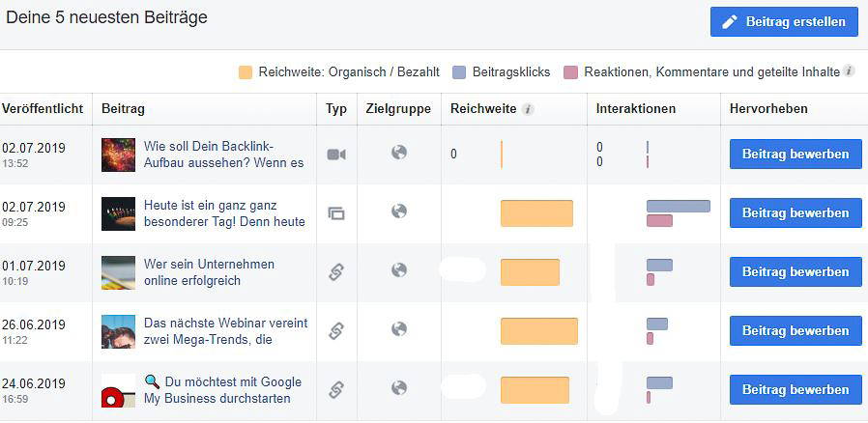
Task: Click the thumbnail of the 'Heute ist ein ganz' post
Action: pos(118,213)
